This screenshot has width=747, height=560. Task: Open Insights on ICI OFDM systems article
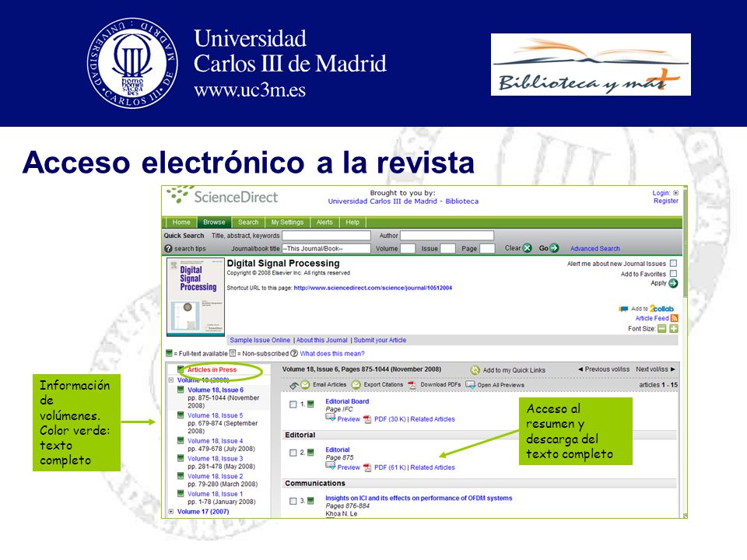point(419,498)
